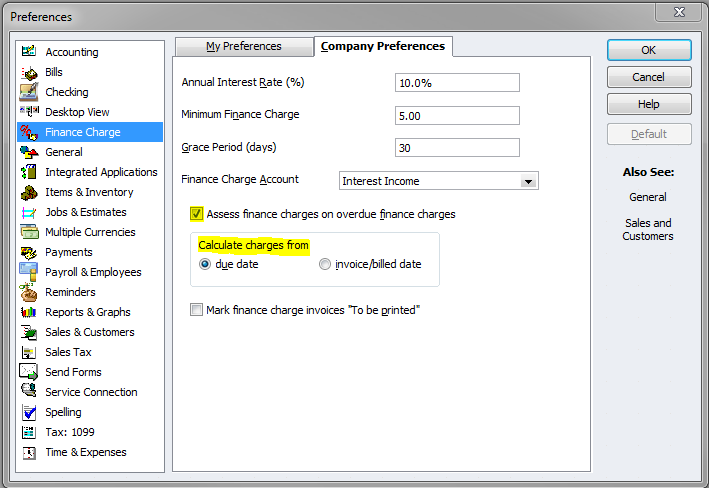Click the Cancel button

click(649, 77)
